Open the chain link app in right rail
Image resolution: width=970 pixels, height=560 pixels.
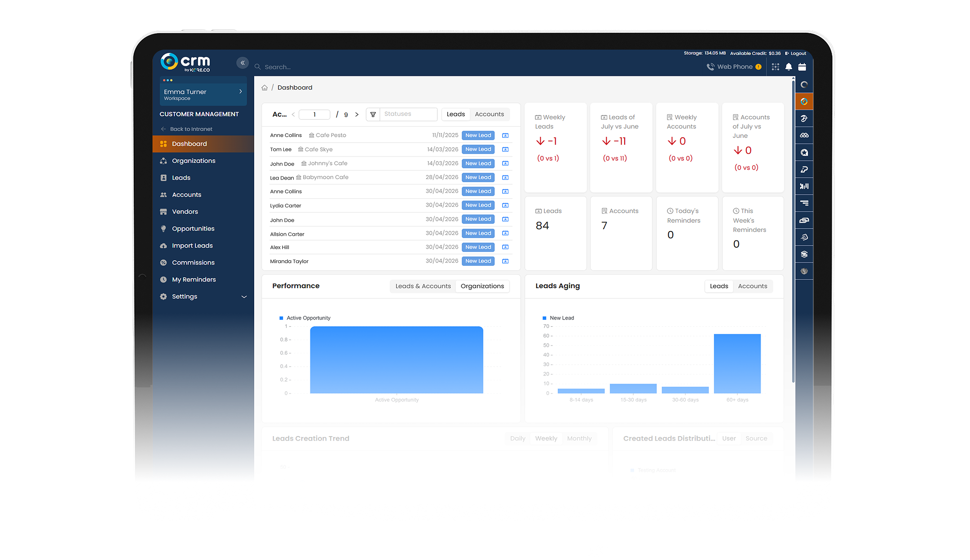[x=804, y=220]
